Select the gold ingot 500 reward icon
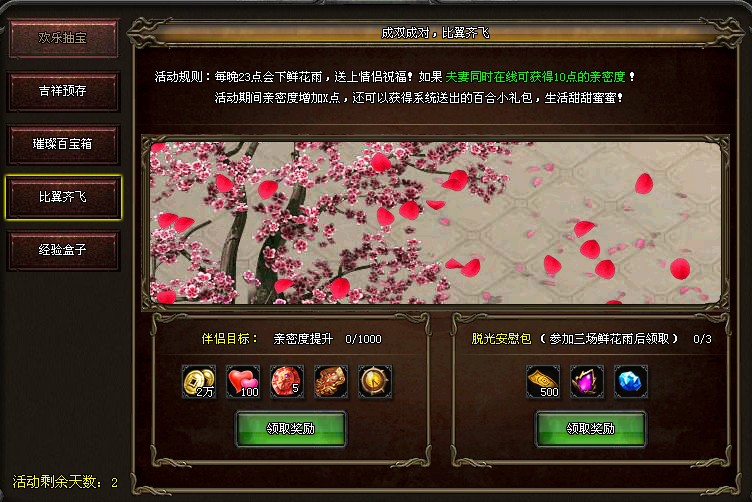Image resolution: width=752 pixels, height=502 pixels. click(x=543, y=382)
